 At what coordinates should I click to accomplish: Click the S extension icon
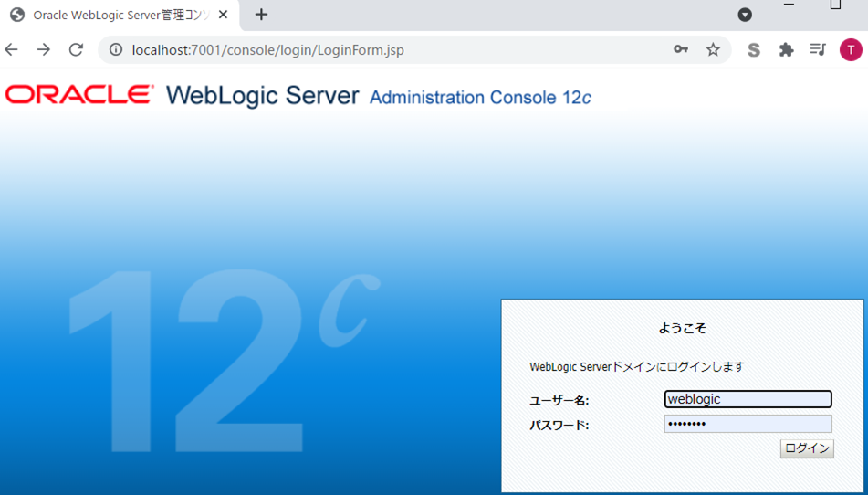click(754, 50)
